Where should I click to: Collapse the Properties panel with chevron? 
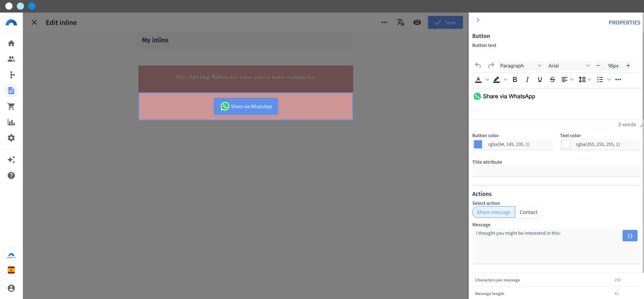pyautogui.click(x=478, y=20)
